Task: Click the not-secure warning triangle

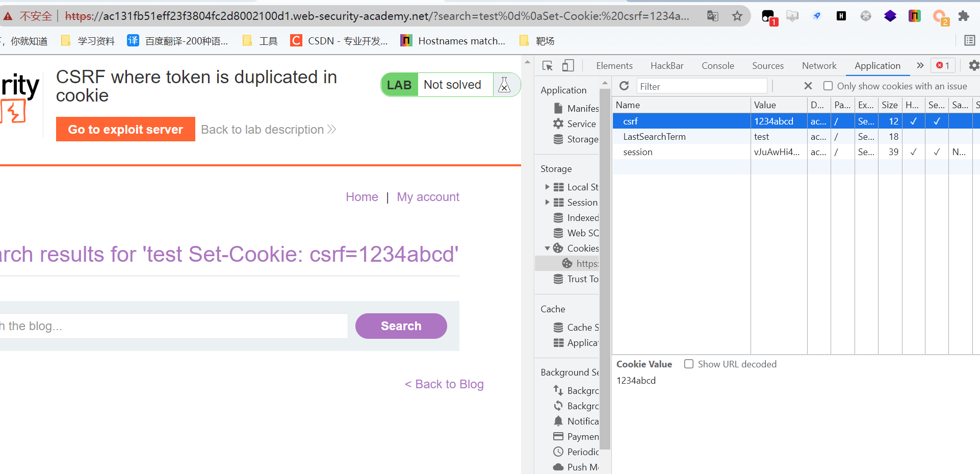Action: tap(8, 16)
